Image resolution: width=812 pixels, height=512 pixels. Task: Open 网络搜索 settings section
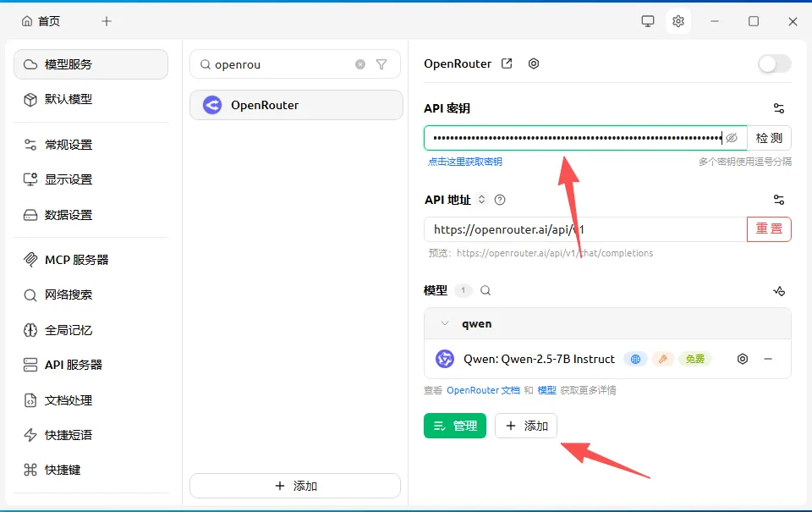pyautogui.click(x=91, y=295)
